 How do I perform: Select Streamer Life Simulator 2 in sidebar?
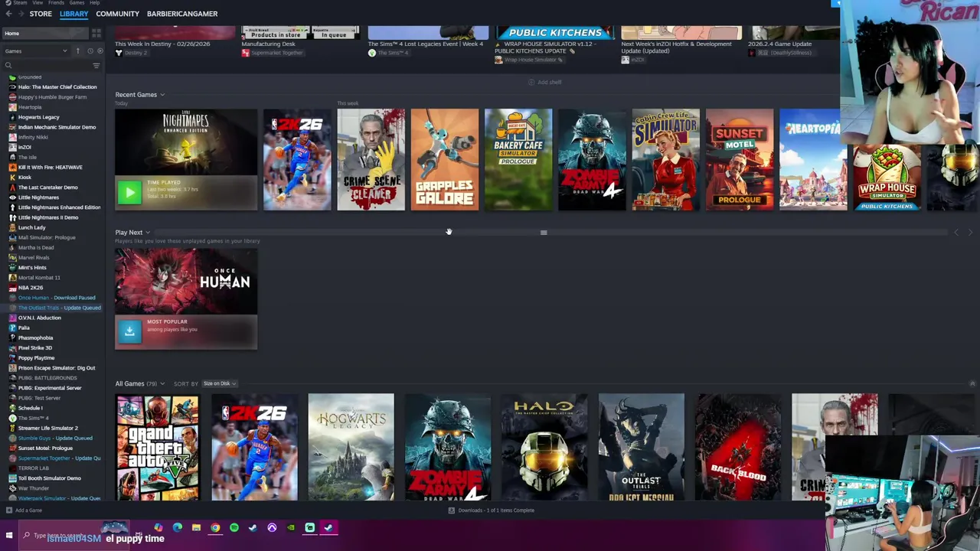tap(47, 428)
